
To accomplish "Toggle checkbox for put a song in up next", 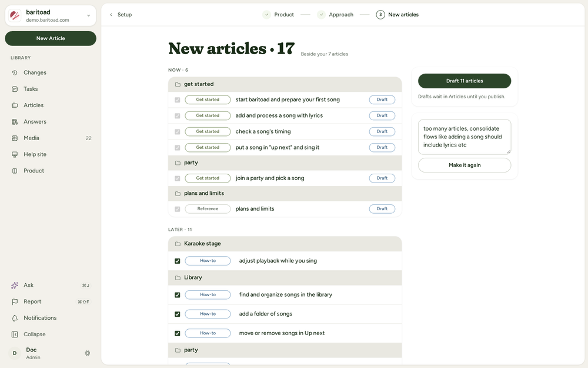I will [178, 148].
